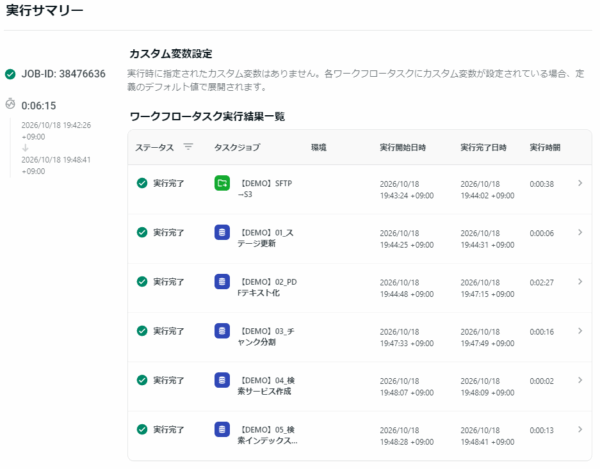Click the ステータス column header
The image size is (600, 469).
pos(155,147)
